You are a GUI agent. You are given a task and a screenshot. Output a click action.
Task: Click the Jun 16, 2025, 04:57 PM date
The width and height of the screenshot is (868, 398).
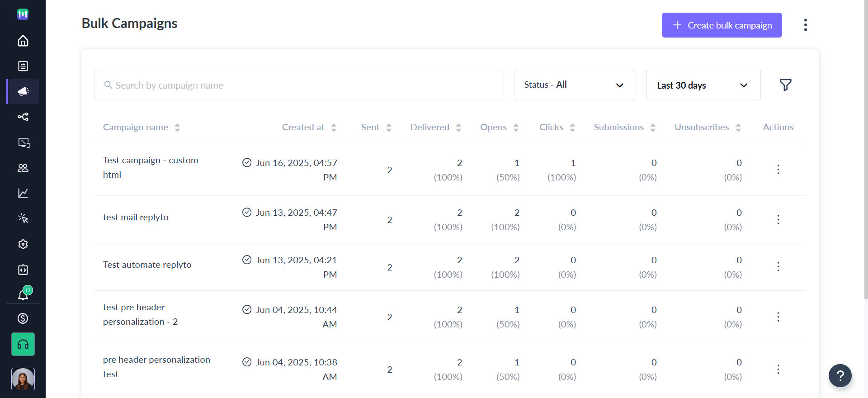click(297, 170)
